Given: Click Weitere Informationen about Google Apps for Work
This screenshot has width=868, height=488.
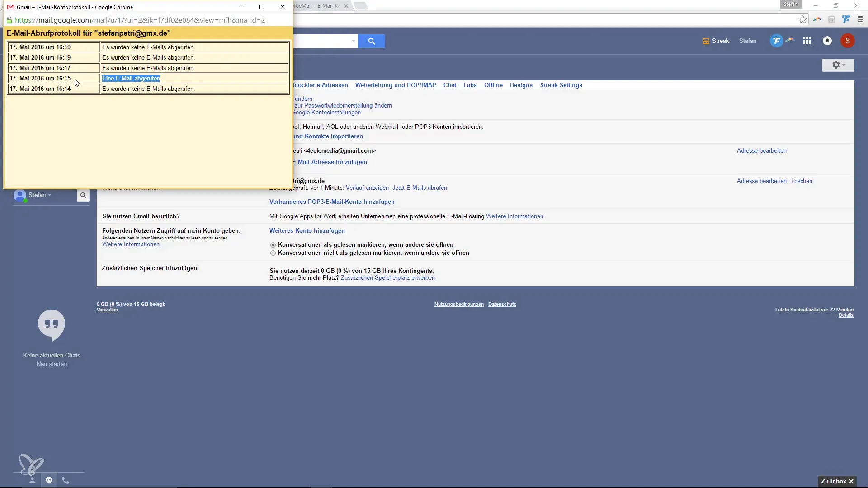Looking at the screenshot, I should [514, 216].
